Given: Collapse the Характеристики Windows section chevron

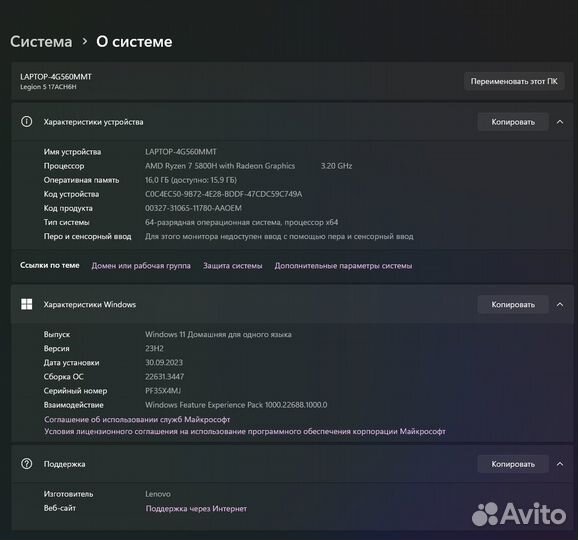Looking at the screenshot, I should click(x=560, y=304).
